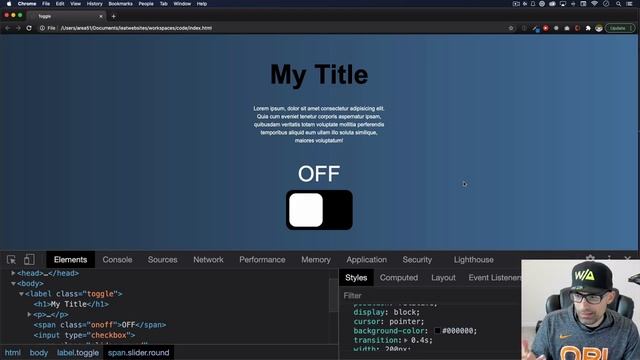Open the Security tab

tap(417, 260)
